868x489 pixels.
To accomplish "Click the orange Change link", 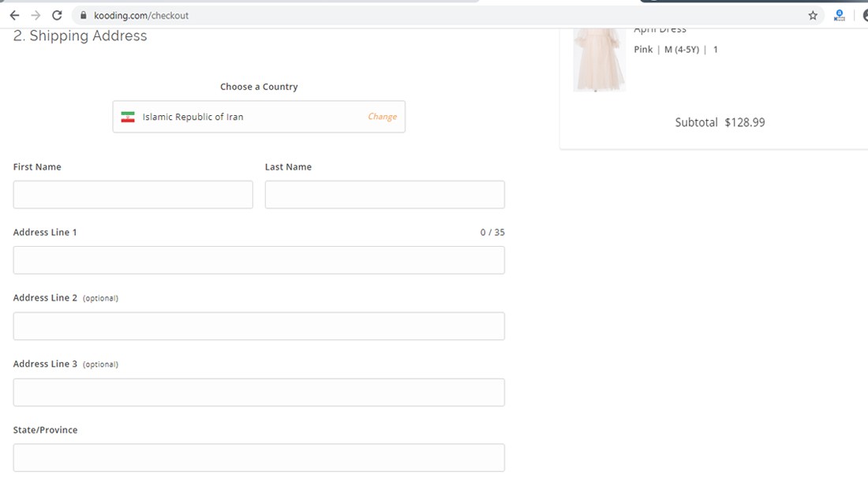I will tap(382, 117).
